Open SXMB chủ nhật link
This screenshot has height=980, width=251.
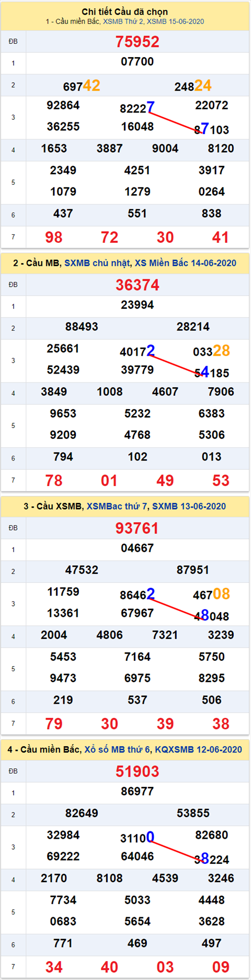tap(97, 263)
